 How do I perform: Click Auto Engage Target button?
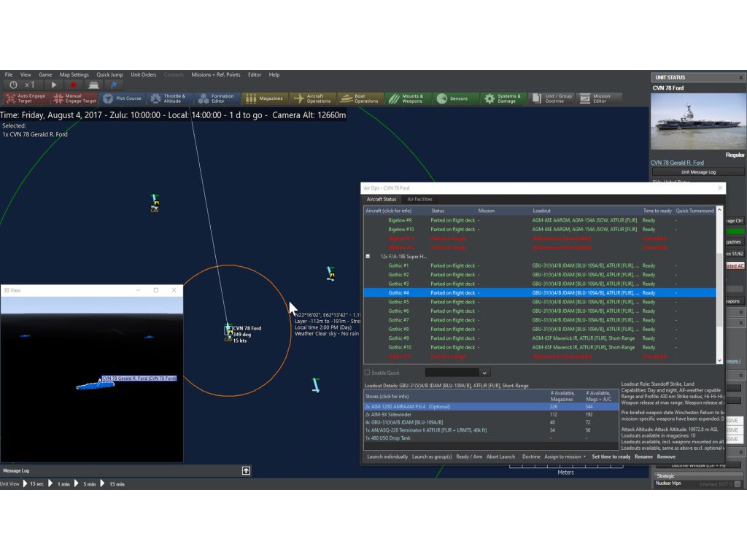(26, 98)
